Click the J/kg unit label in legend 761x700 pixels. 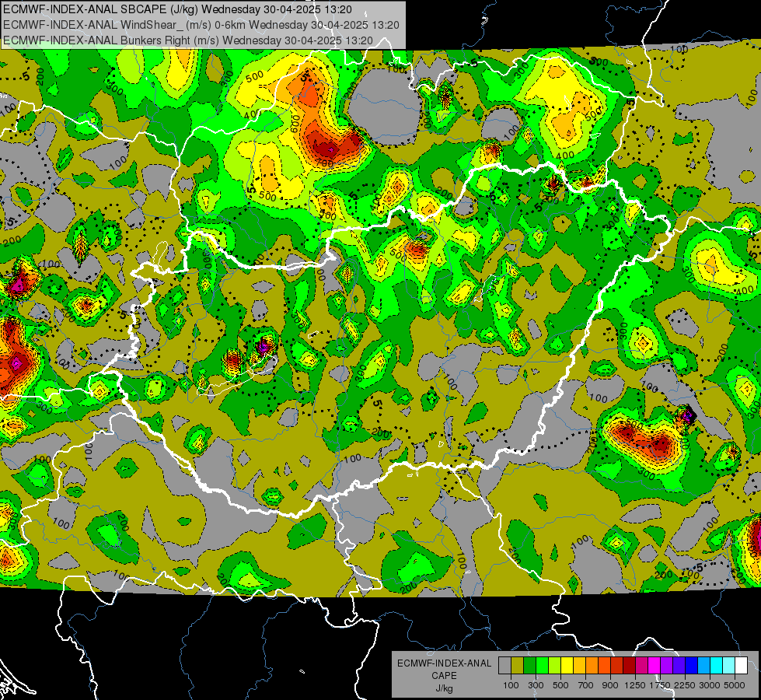click(x=444, y=688)
